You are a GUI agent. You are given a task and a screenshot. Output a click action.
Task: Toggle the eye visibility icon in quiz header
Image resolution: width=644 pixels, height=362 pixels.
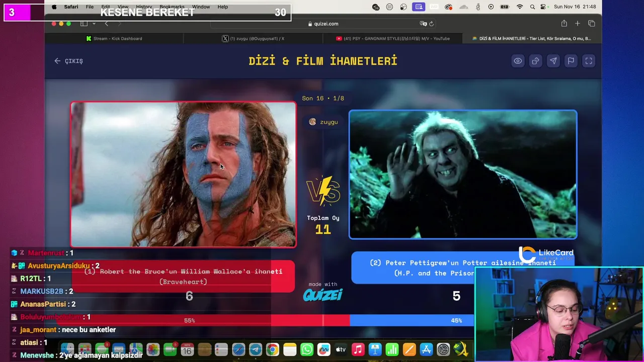518,61
